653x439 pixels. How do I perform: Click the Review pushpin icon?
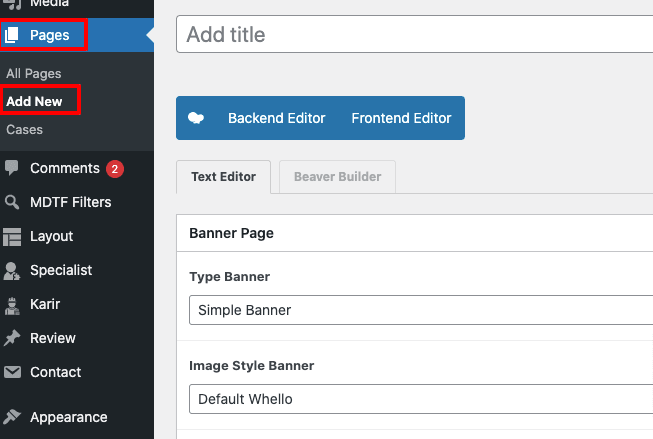(x=13, y=338)
